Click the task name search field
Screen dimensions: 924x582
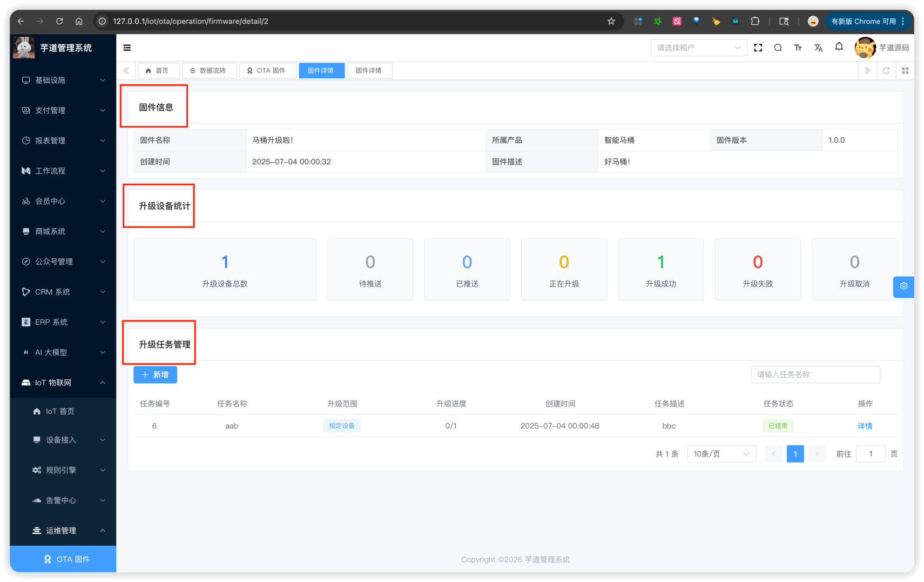pos(815,374)
